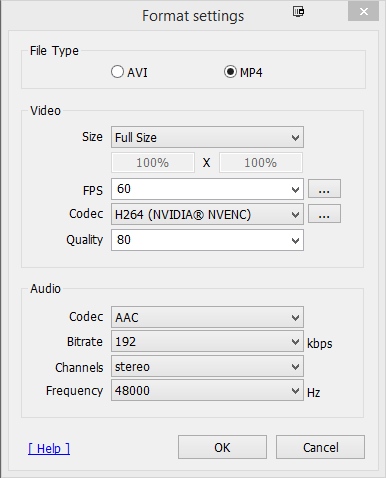Click the height percentage field
The height and width of the screenshot is (478, 386).
pos(261,163)
